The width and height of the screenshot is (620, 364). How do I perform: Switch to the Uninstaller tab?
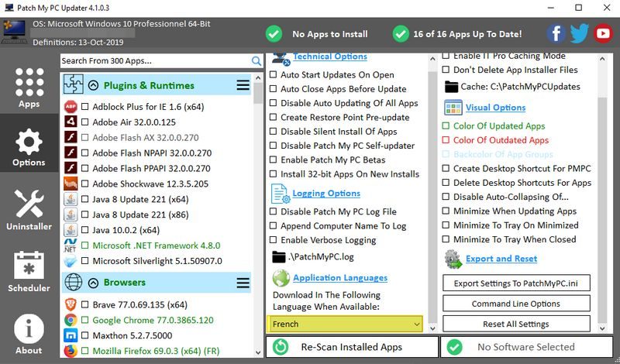(29, 208)
